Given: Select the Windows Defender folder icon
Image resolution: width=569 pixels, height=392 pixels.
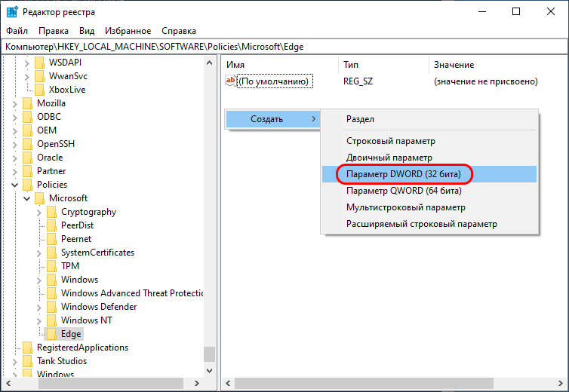Looking at the screenshot, I should 51,307.
